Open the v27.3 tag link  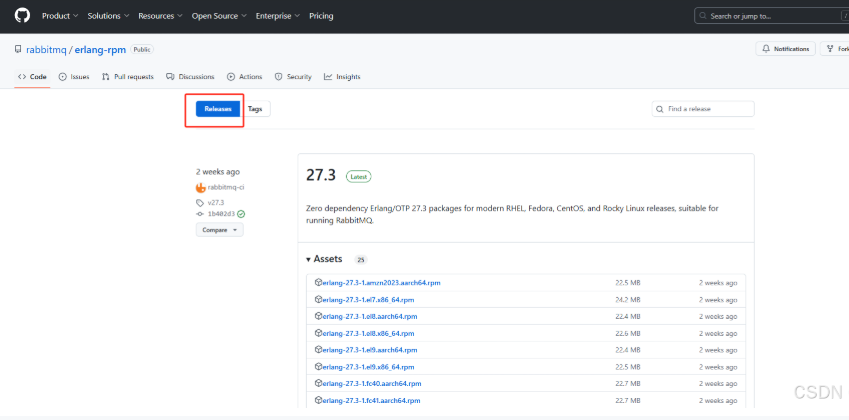pos(216,202)
